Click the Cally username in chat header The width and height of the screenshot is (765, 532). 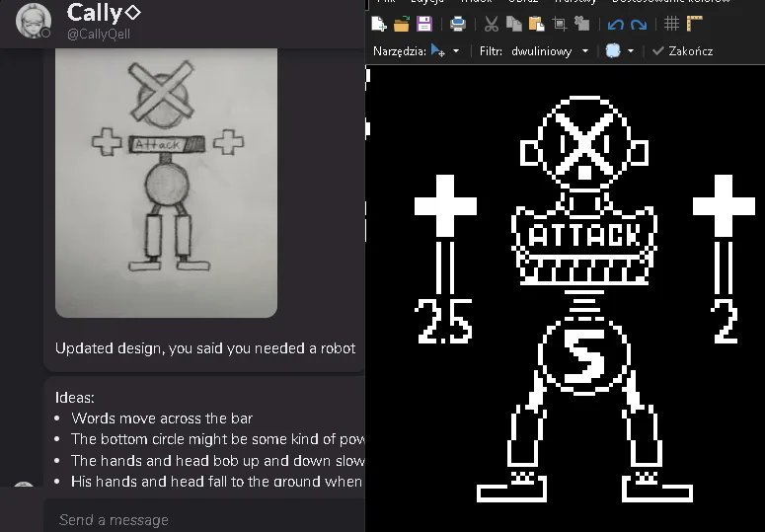coord(104,13)
